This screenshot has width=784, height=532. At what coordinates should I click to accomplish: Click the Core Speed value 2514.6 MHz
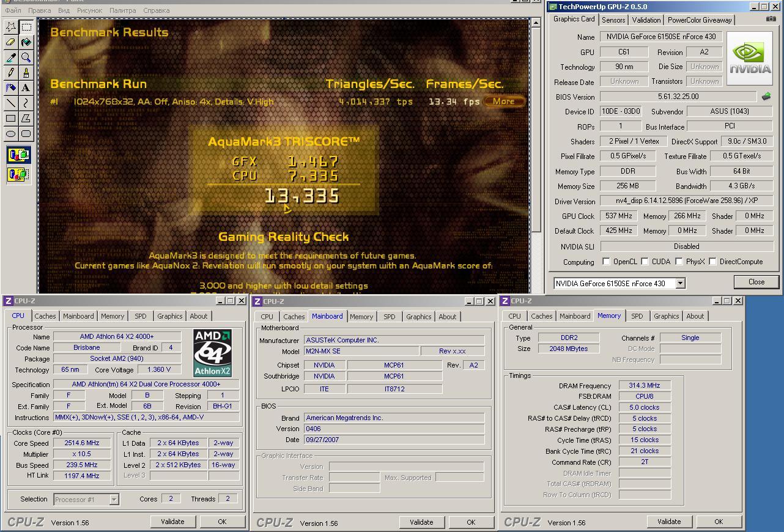click(x=82, y=443)
